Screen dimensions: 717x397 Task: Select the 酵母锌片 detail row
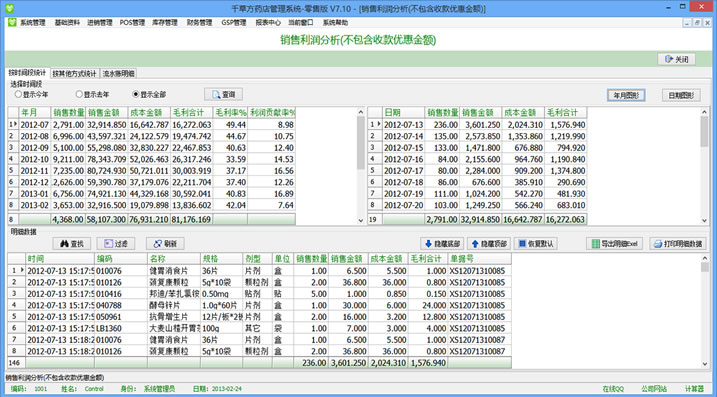tap(259, 305)
